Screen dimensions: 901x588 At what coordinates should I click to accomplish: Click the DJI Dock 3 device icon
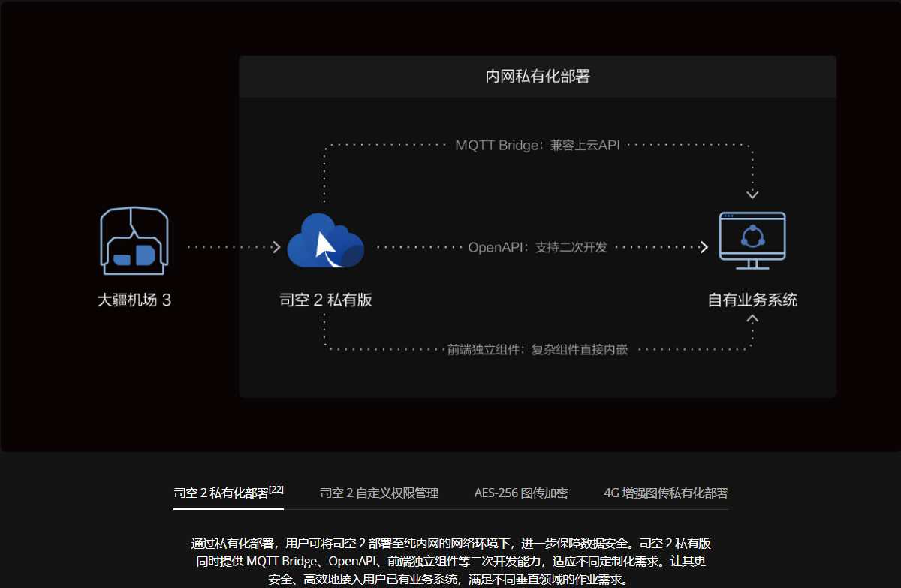134,241
